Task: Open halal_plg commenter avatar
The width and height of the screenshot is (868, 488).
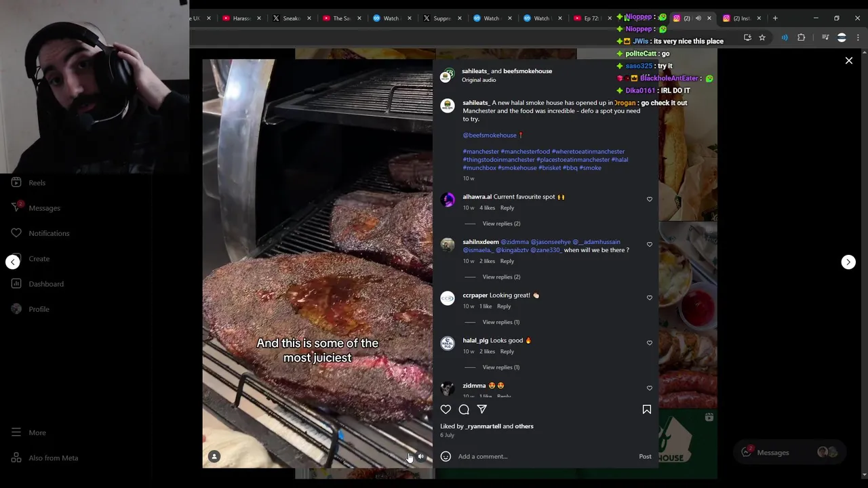Action: pos(447,344)
